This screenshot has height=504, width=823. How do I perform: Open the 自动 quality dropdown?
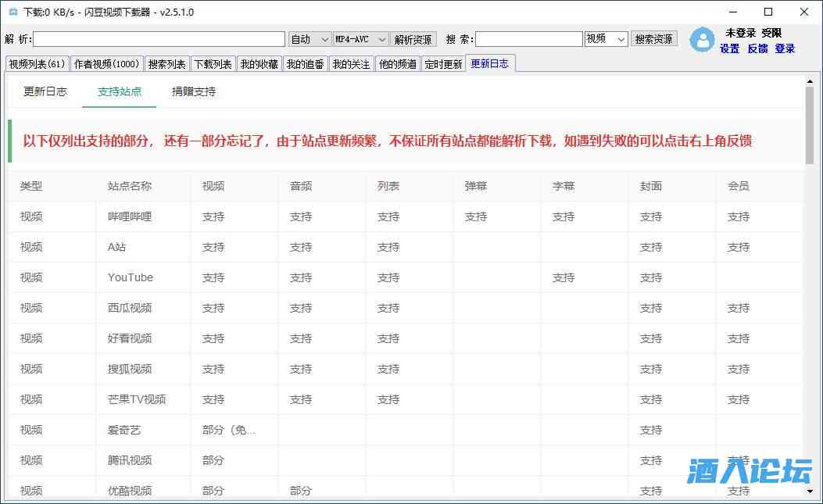(310, 39)
